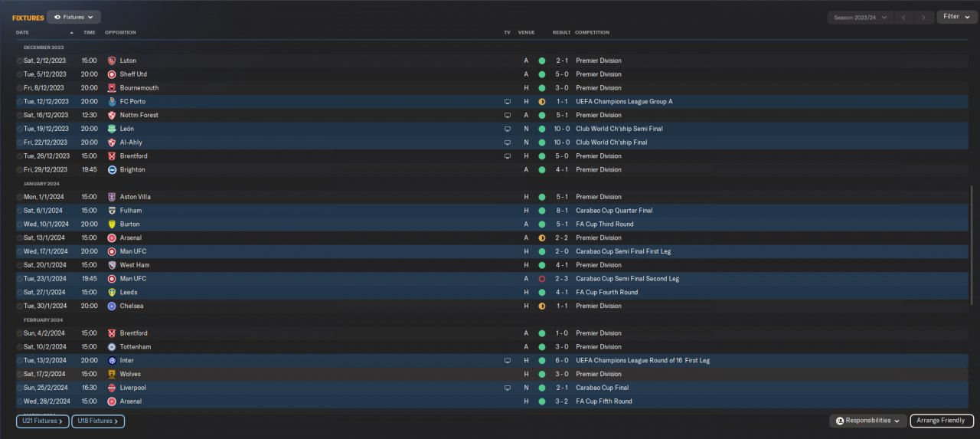Open the U21 Fixtures link
The image size is (980, 439).
click(43, 421)
